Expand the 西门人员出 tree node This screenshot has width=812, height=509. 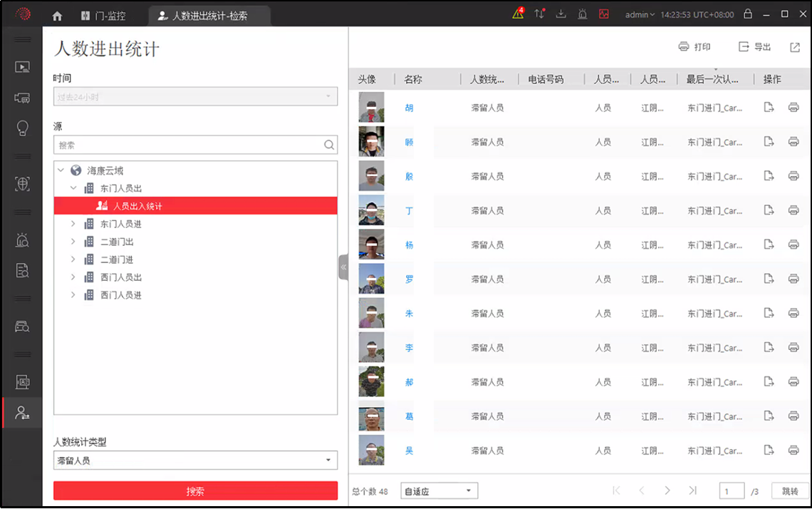(x=71, y=277)
